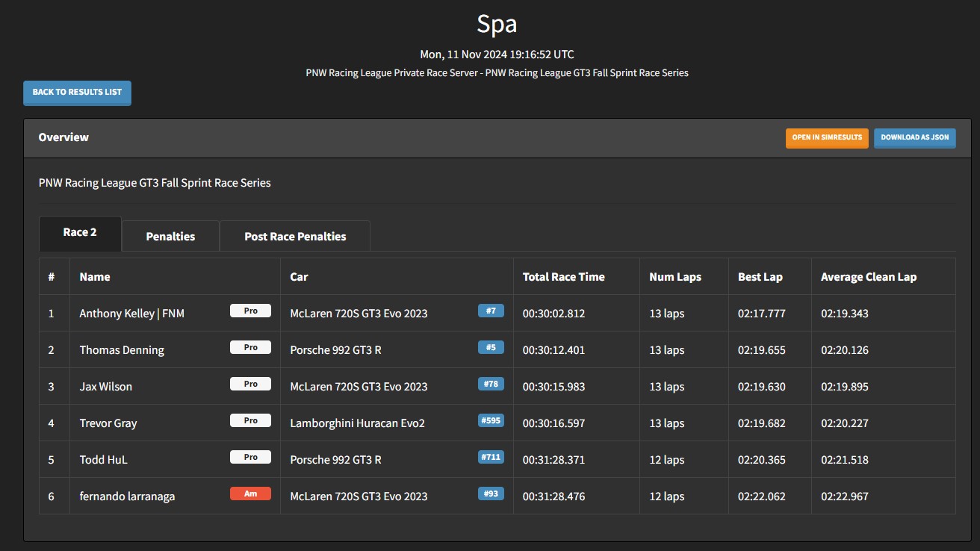Open results in SimResults
980x551 pixels.
point(827,138)
